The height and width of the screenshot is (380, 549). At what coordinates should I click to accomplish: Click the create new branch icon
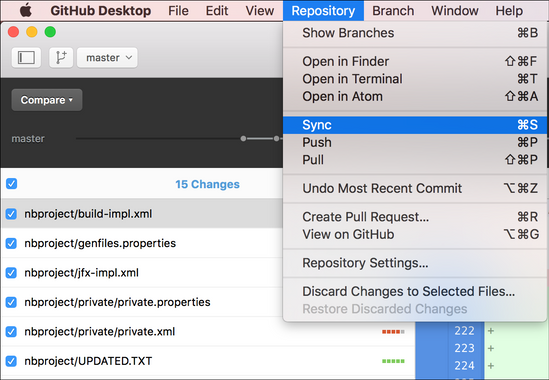click(61, 57)
